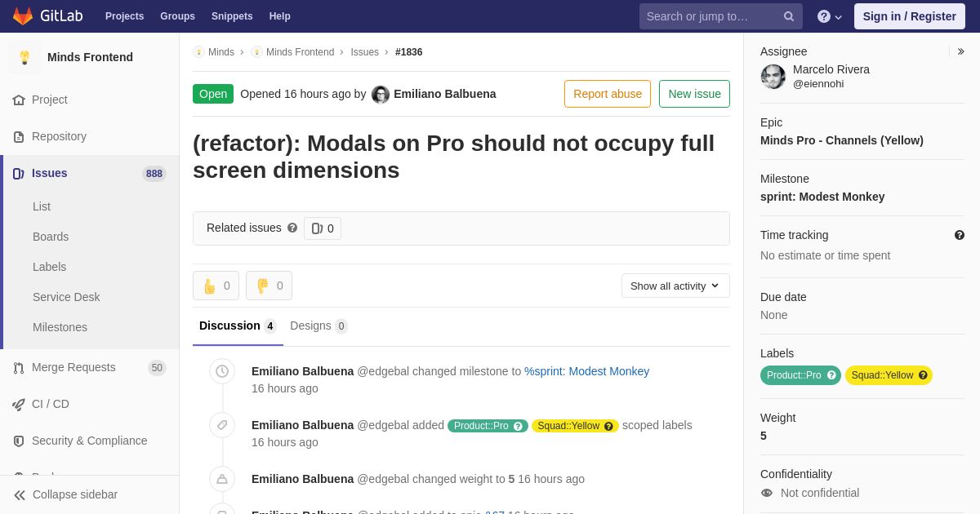Click the Marcelo Rivera assignee name

pos(831,69)
